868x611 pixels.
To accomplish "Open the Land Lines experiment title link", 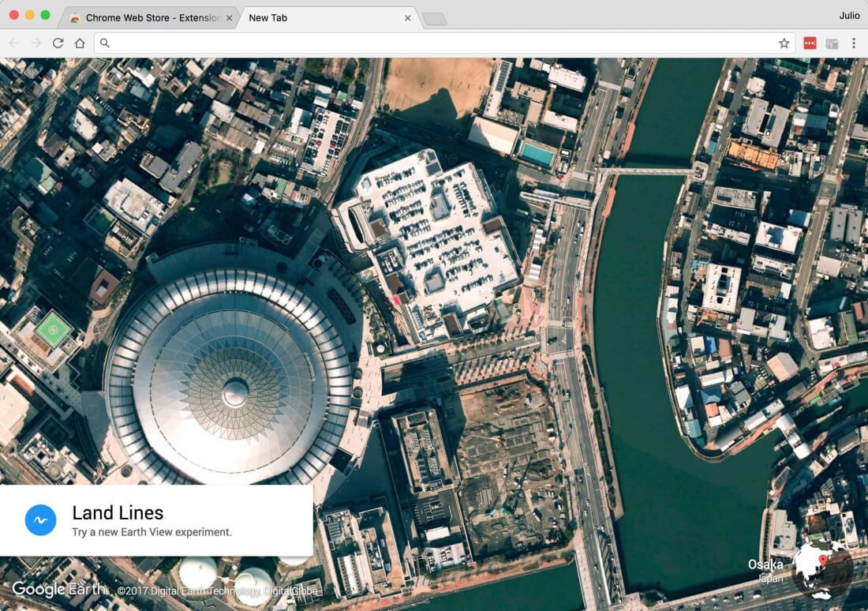I will click(118, 513).
